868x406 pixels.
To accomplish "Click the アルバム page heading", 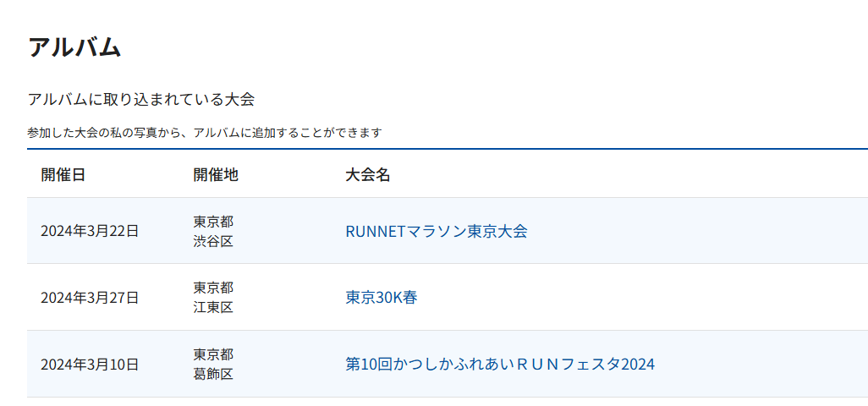I will coord(74,47).
